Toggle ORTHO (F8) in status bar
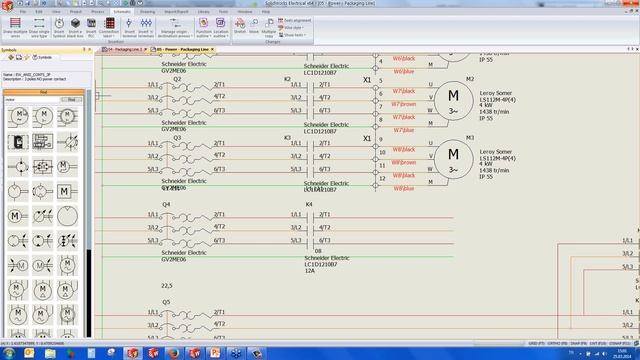The width and height of the screenshot is (640, 360). click(x=557, y=344)
